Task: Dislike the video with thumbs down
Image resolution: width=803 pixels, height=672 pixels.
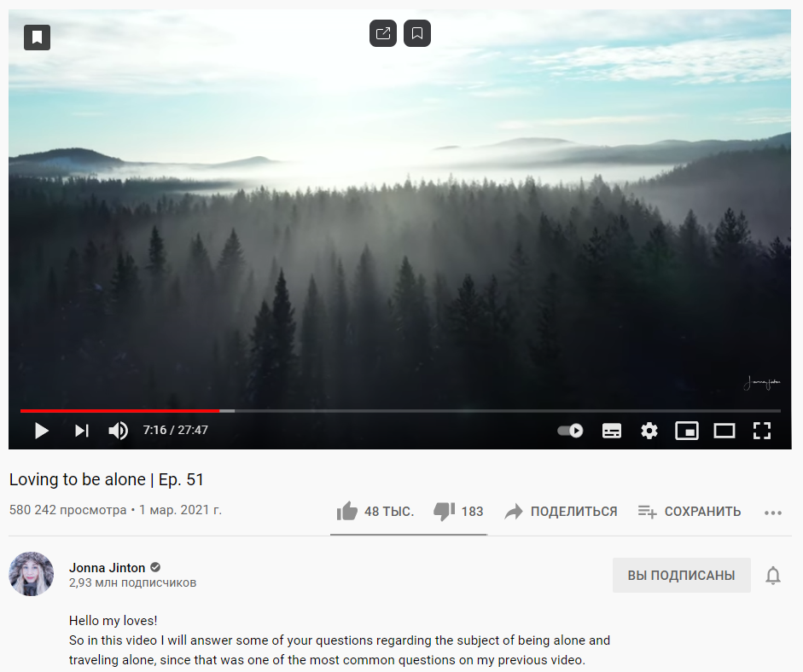Action: click(x=458, y=512)
